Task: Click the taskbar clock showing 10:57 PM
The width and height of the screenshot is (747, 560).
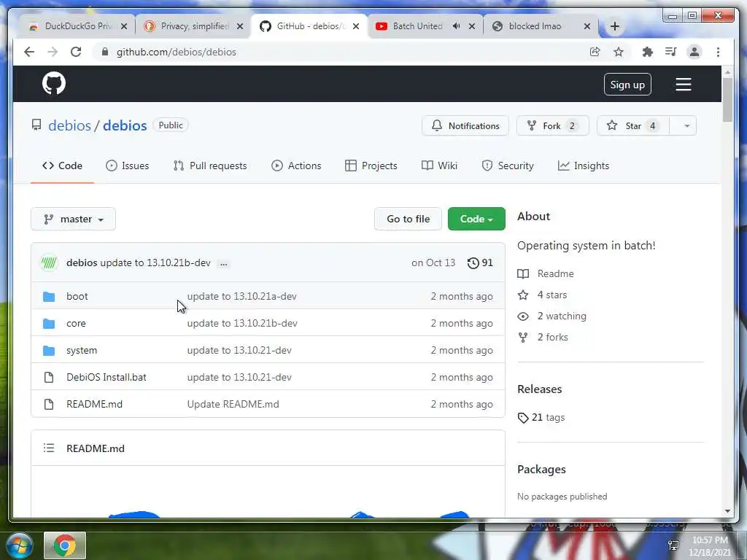Action: [710, 546]
